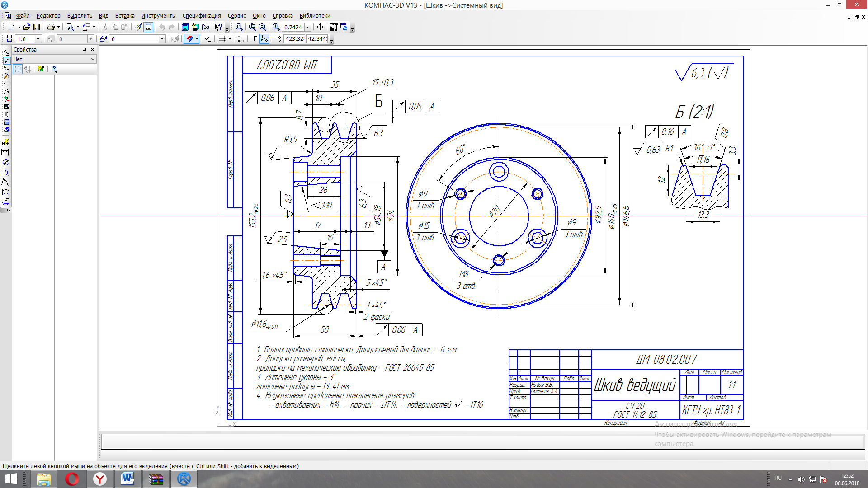Toggle the Properties panel toolbar button
868x488 pixels.
(x=148, y=27)
